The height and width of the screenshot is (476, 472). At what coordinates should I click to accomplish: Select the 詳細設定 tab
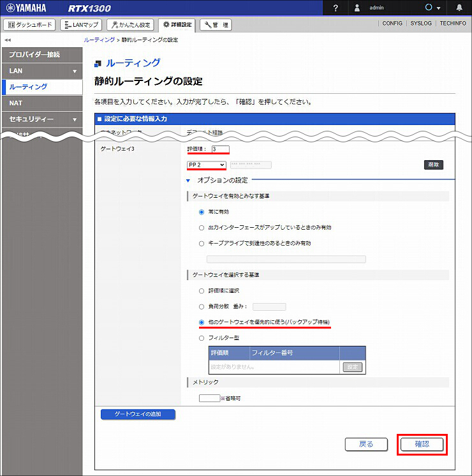pyautogui.click(x=177, y=25)
